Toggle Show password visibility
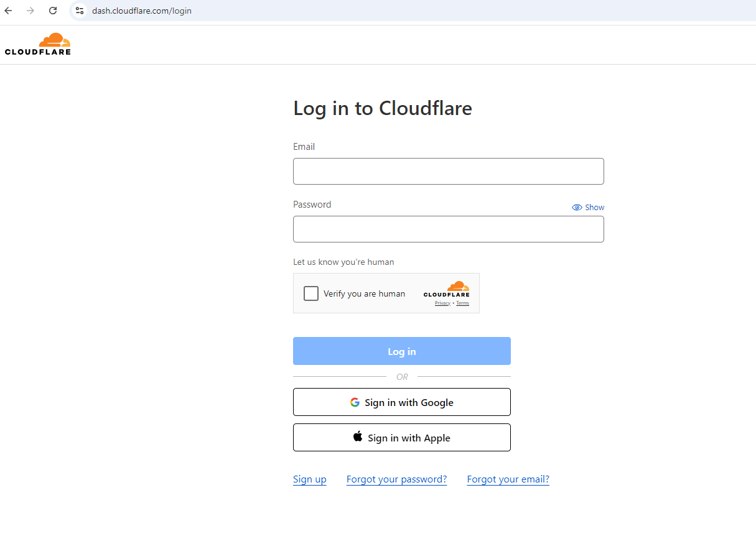This screenshot has width=756, height=549. click(588, 208)
